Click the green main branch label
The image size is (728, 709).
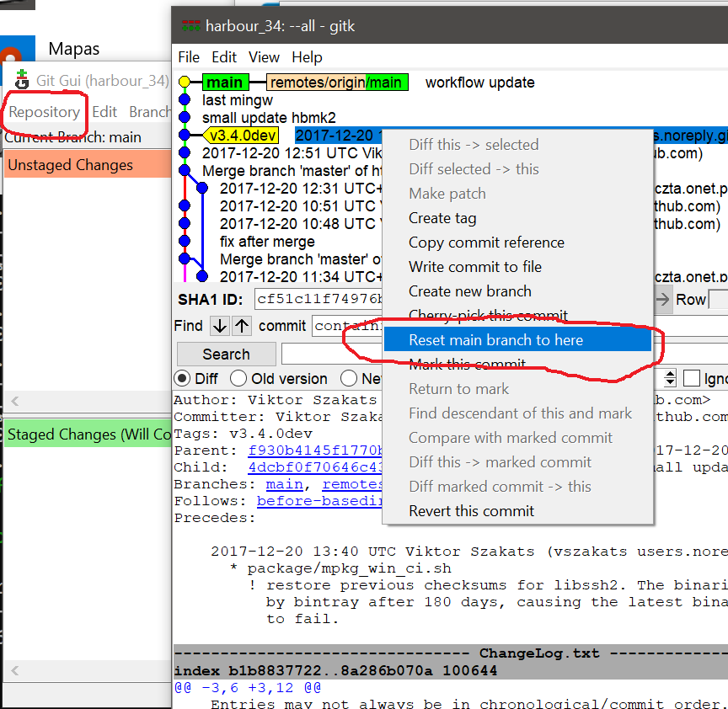click(224, 83)
